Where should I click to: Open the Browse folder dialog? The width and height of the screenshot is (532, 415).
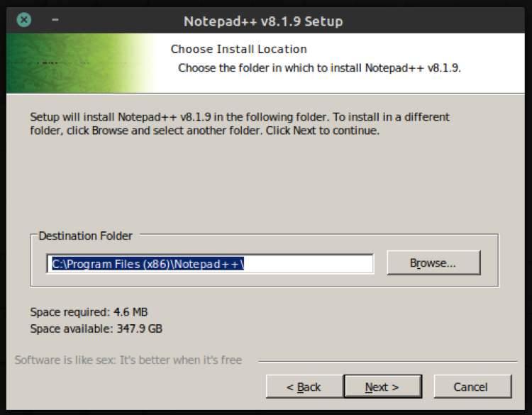(x=433, y=263)
